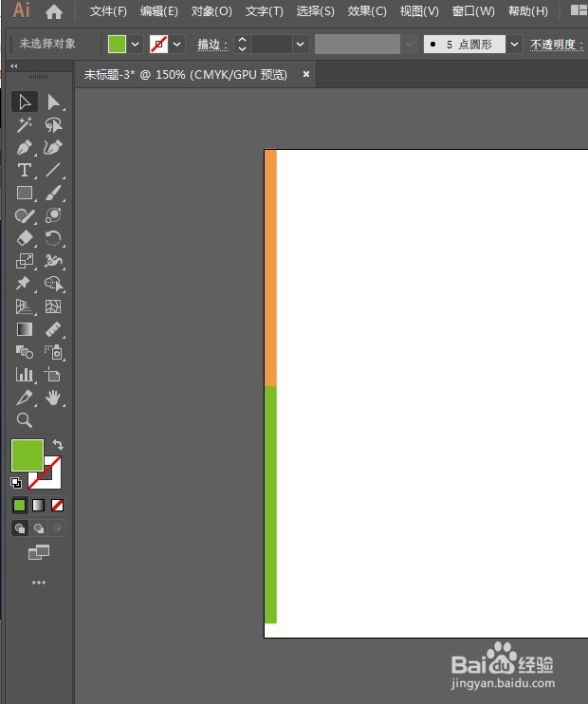Click the large green fill swatch in toolbox
This screenshot has height=704, width=588.
(x=28, y=455)
